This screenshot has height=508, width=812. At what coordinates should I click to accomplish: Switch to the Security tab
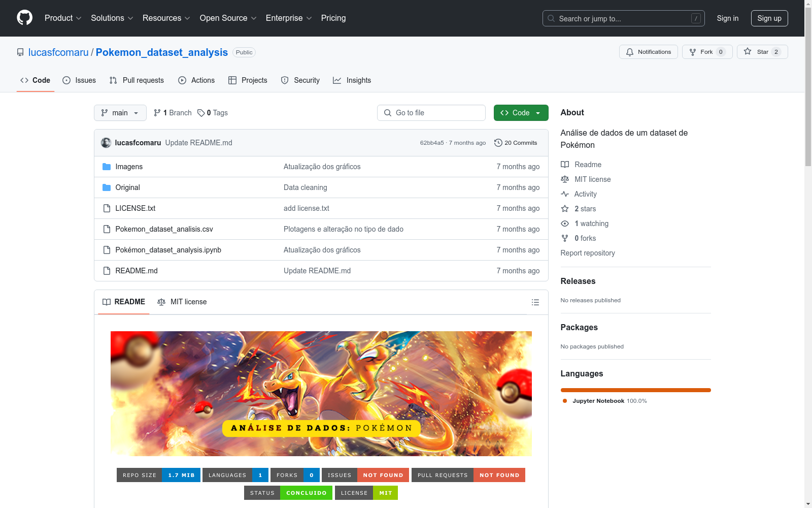[300, 80]
